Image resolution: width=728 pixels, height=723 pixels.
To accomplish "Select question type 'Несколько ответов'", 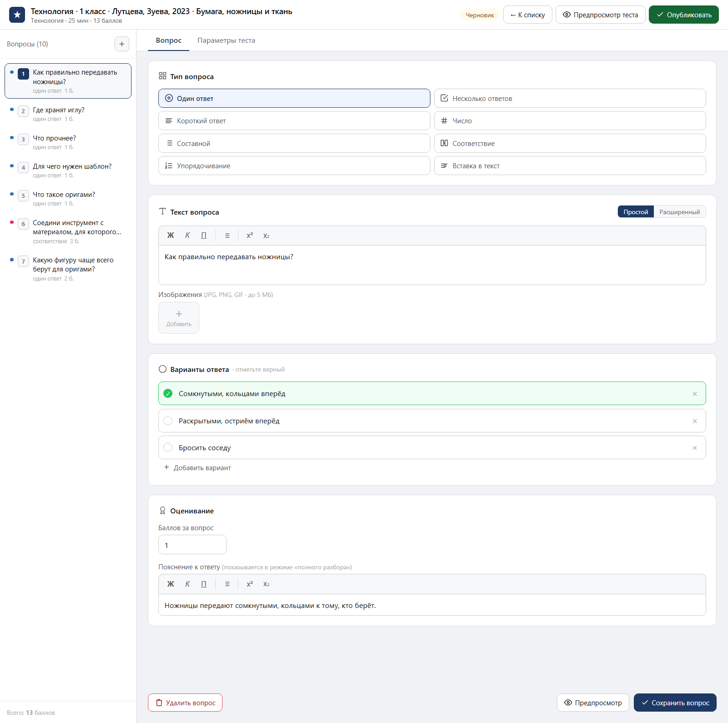I will pyautogui.click(x=570, y=98).
